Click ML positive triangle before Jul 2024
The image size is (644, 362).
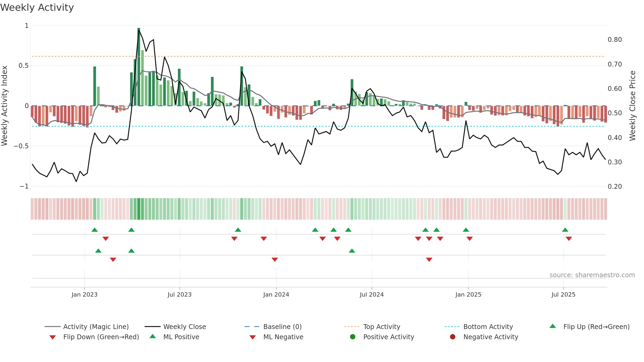point(352,251)
